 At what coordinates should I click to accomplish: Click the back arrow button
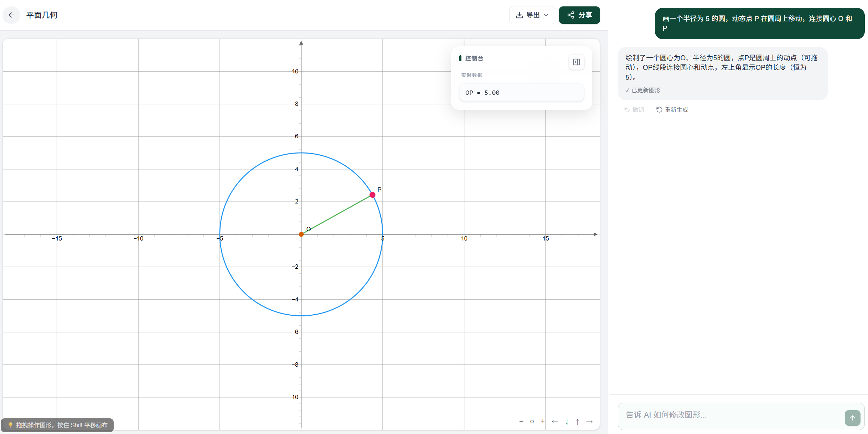11,15
